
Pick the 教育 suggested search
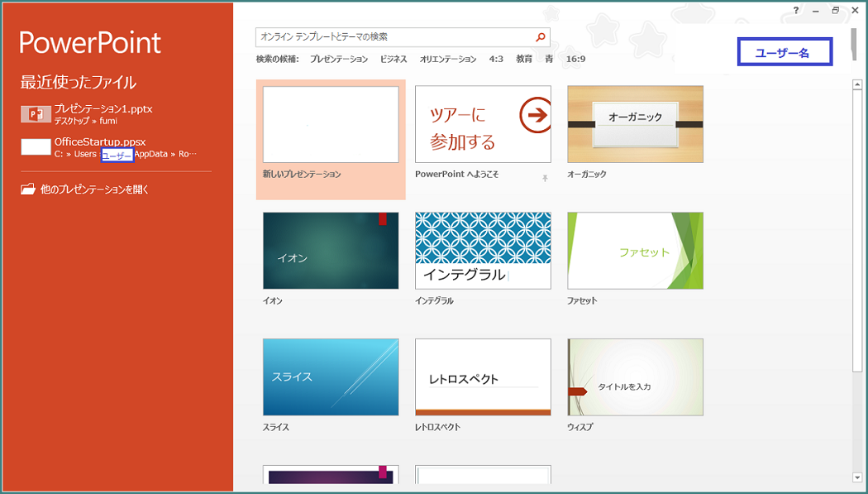524,59
